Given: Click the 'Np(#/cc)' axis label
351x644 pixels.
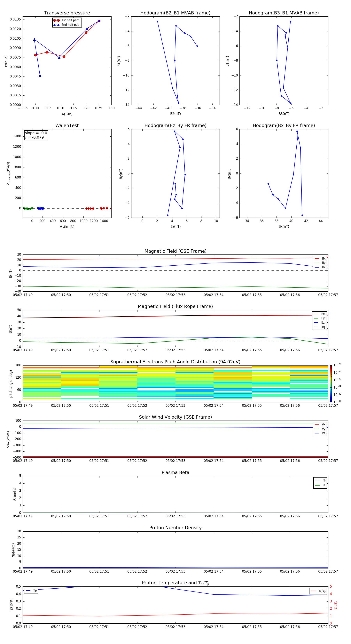Looking at the screenshot, I should tap(13, 550).
